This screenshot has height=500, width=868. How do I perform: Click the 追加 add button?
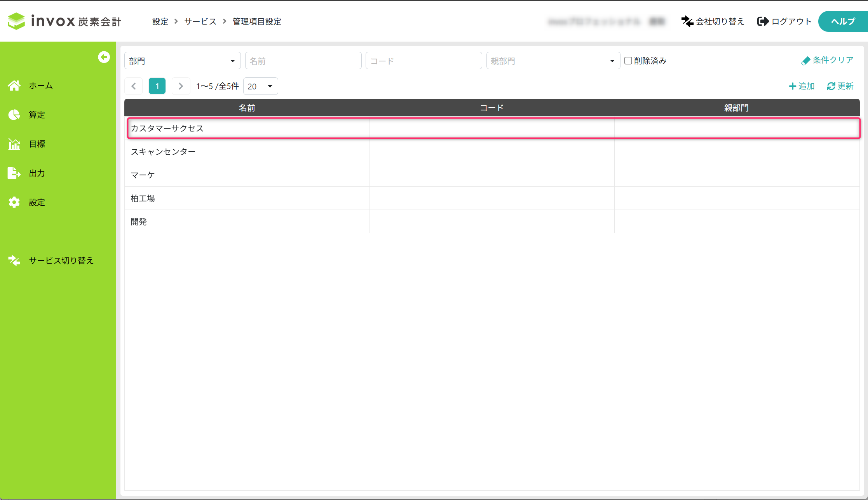tap(802, 86)
